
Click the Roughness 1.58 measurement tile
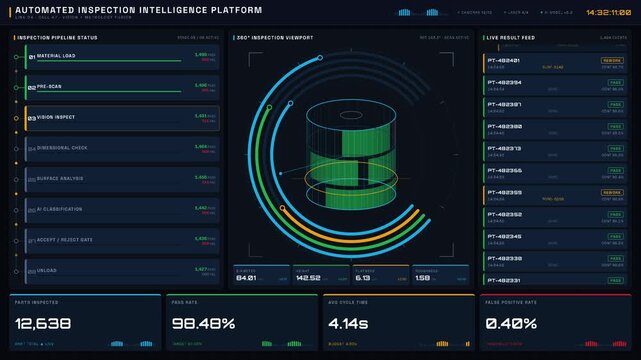click(441, 275)
